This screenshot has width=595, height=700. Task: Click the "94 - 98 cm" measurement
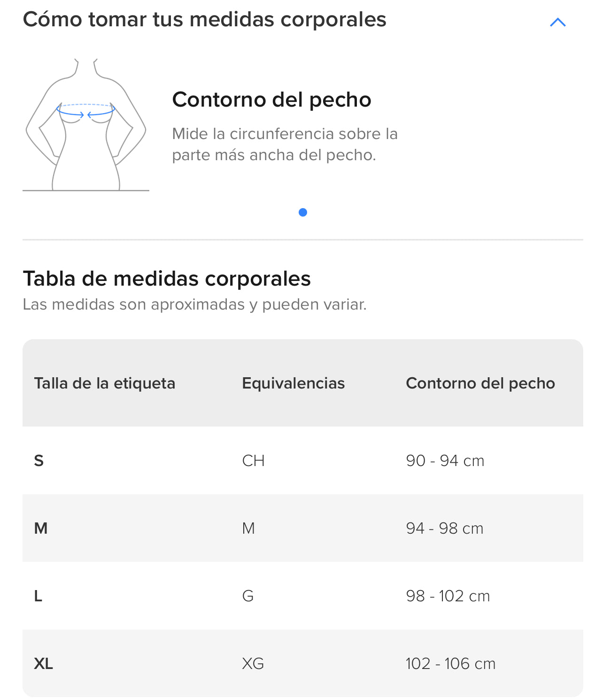pos(444,529)
